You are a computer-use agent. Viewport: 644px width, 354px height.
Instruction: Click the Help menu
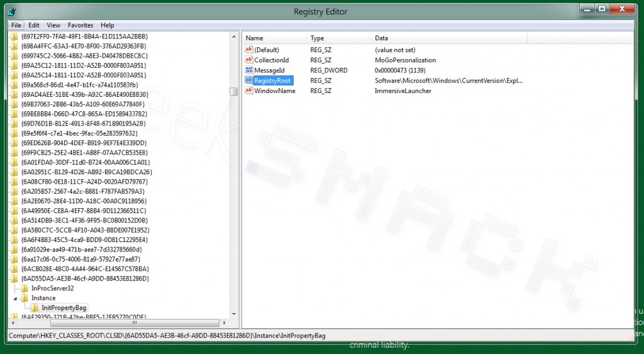point(108,25)
